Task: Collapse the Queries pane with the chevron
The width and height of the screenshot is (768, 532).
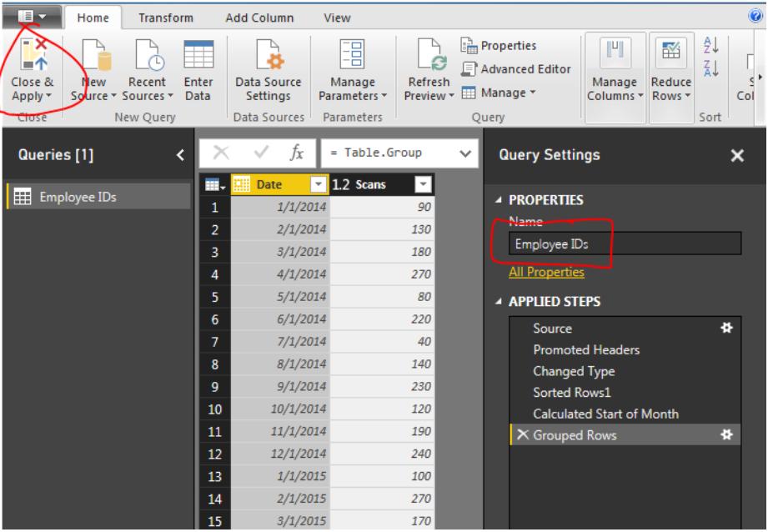Action: coord(180,154)
